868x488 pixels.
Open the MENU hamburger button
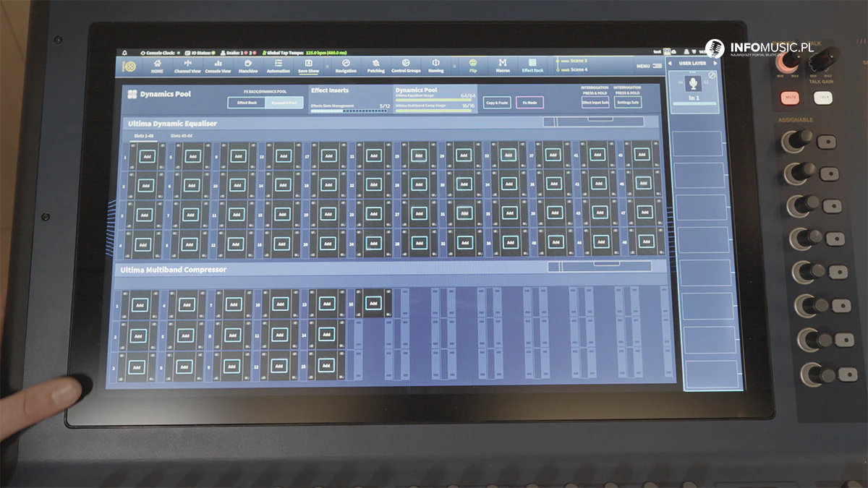coord(648,66)
